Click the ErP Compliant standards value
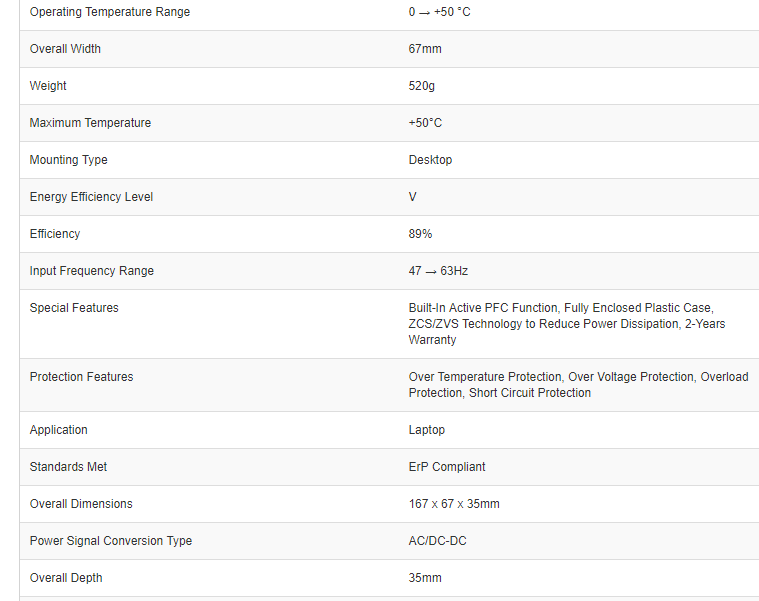This screenshot has width=759, height=601. click(447, 467)
